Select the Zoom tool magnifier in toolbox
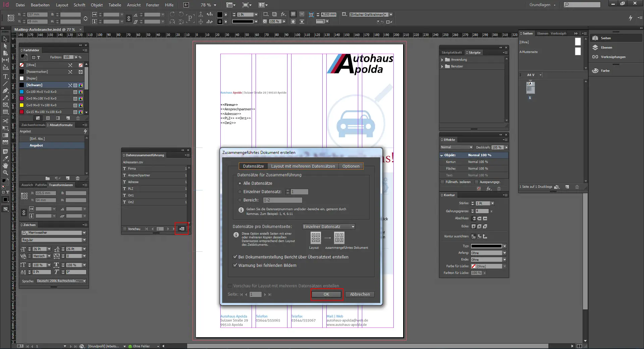This screenshot has height=349, width=644. (x=5, y=173)
